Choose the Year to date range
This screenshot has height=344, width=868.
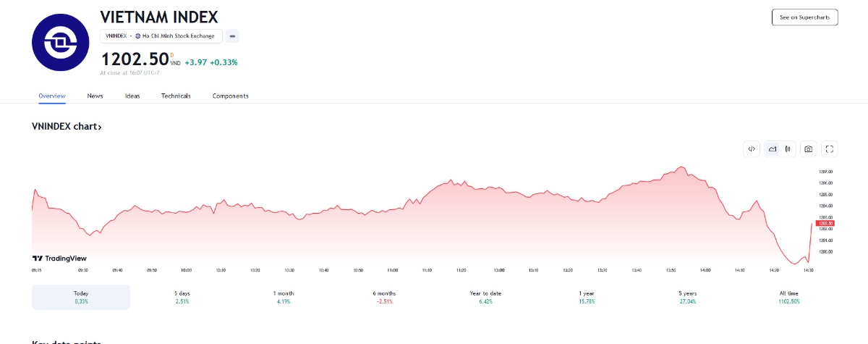point(485,297)
